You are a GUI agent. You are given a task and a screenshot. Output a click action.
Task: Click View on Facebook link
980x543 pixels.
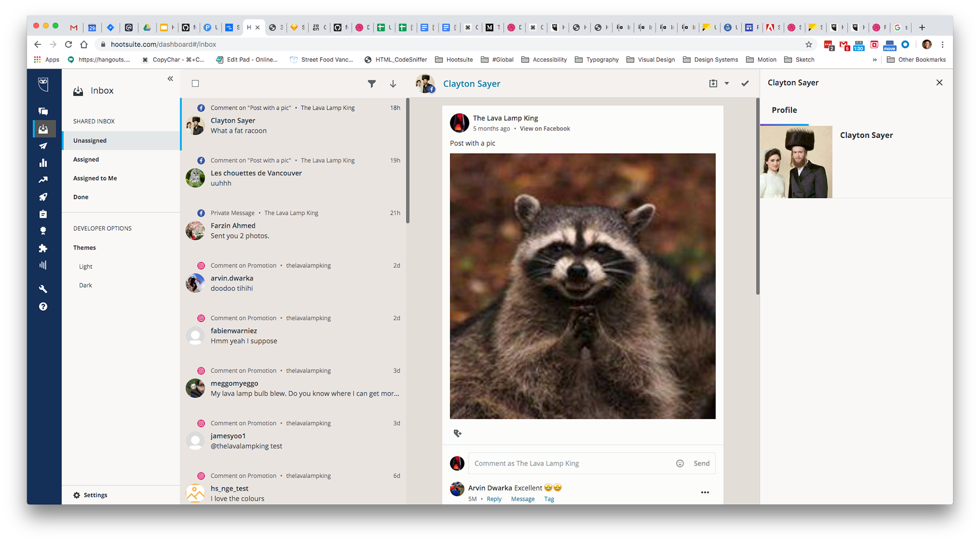[545, 129]
